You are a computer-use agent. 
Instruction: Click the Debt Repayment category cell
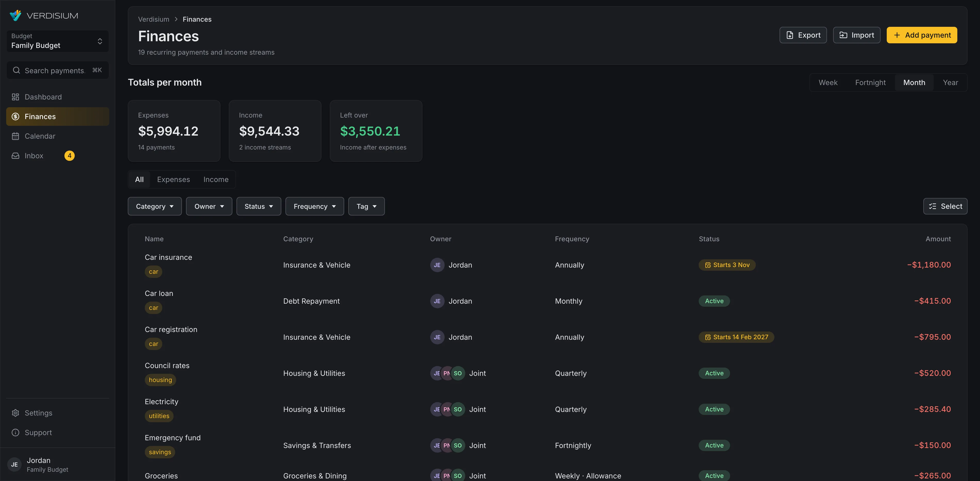point(311,301)
